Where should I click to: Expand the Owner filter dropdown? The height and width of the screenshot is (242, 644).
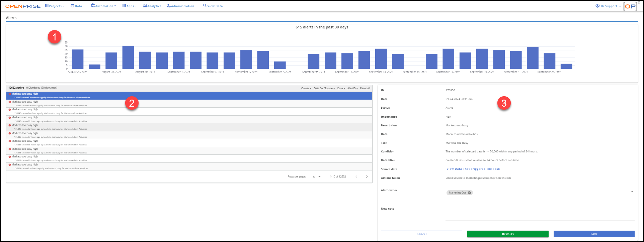[306, 88]
